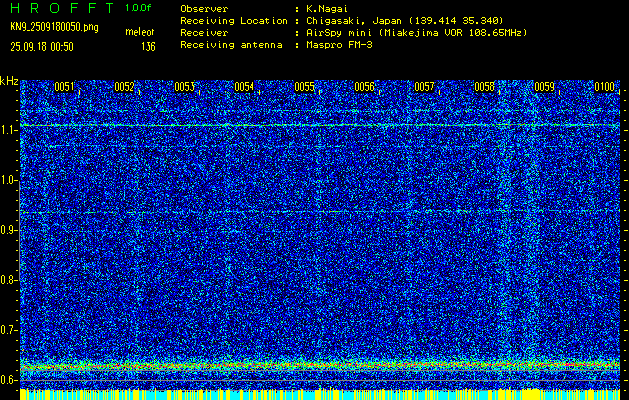The width and height of the screenshot is (629, 400).
Task: Click antenna value Maspro FM-3
Action: pos(339,45)
